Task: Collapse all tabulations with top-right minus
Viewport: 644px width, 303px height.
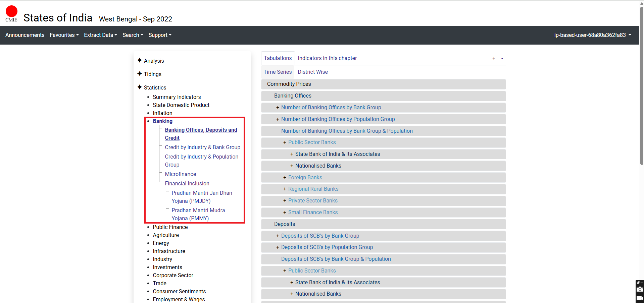Action: [502, 58]
